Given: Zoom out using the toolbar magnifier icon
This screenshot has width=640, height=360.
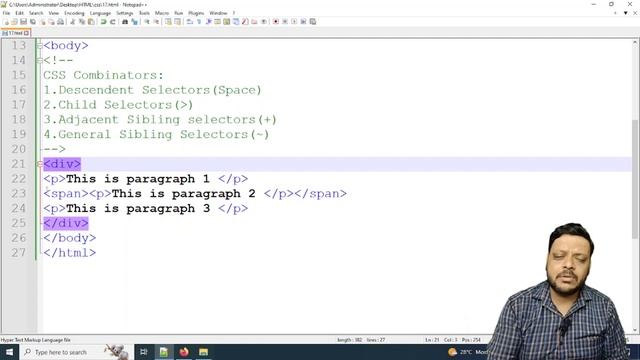Looking at the screenshot, I should tap(156, 22).
